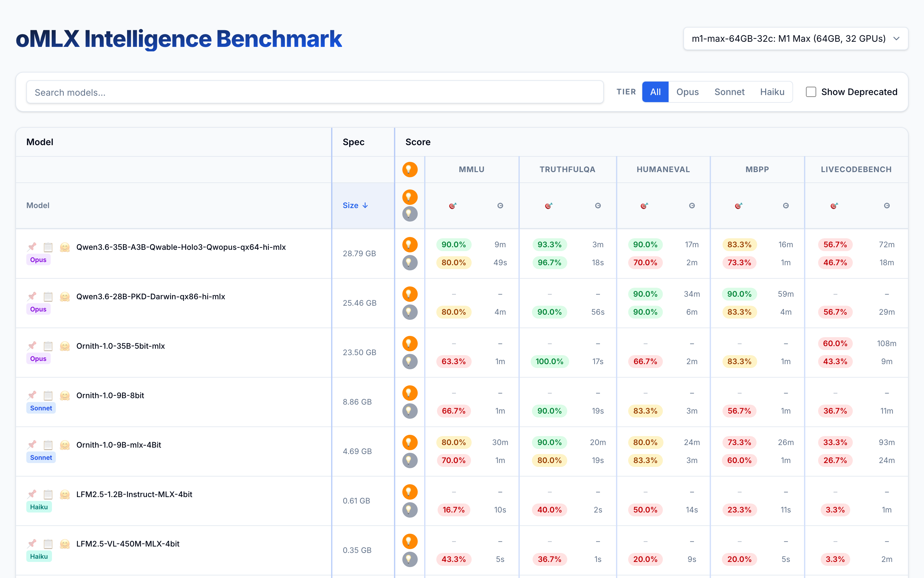The height and width of the screenshot is (578, 924).
Task: Sort by HumanEval accuracy target icon
Action: [x=645, y=206]
